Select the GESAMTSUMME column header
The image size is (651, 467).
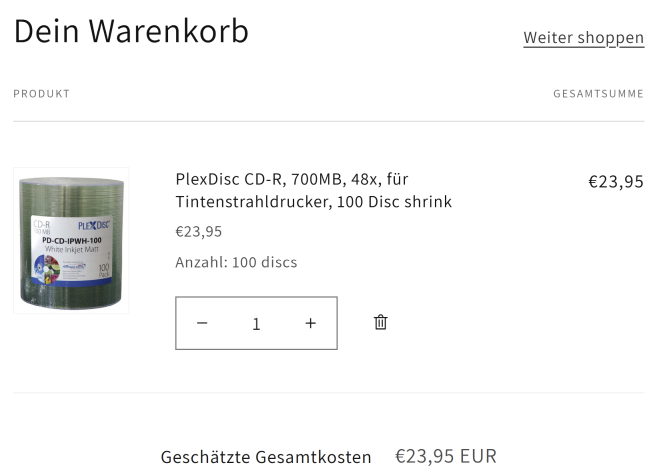598,94
